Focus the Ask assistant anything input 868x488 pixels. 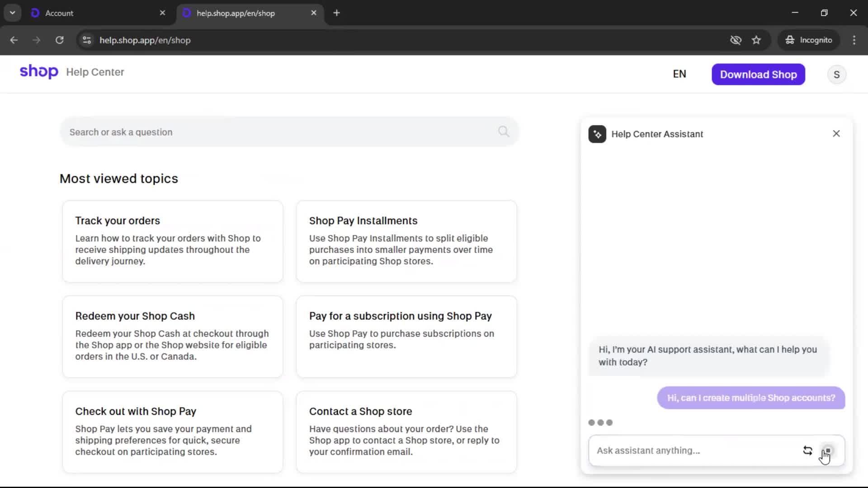click(692, 450)
